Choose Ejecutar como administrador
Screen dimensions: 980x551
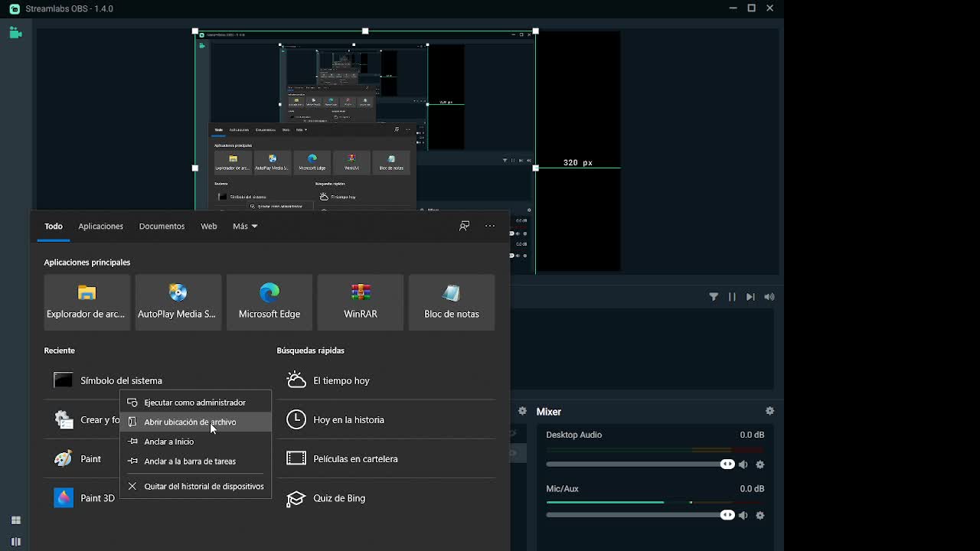(x=196, y=403)
